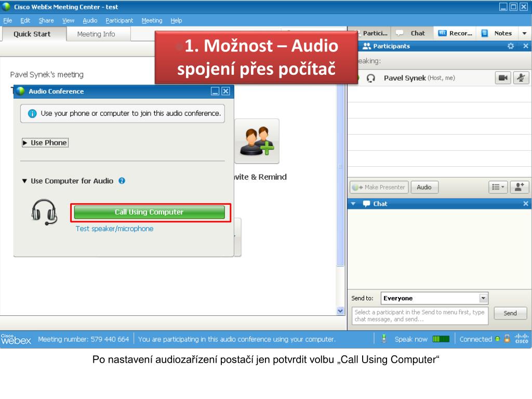Click the lock icon in status bar
Image resolution: width=532 pixels, height=399 pixels.
point(507,339)
